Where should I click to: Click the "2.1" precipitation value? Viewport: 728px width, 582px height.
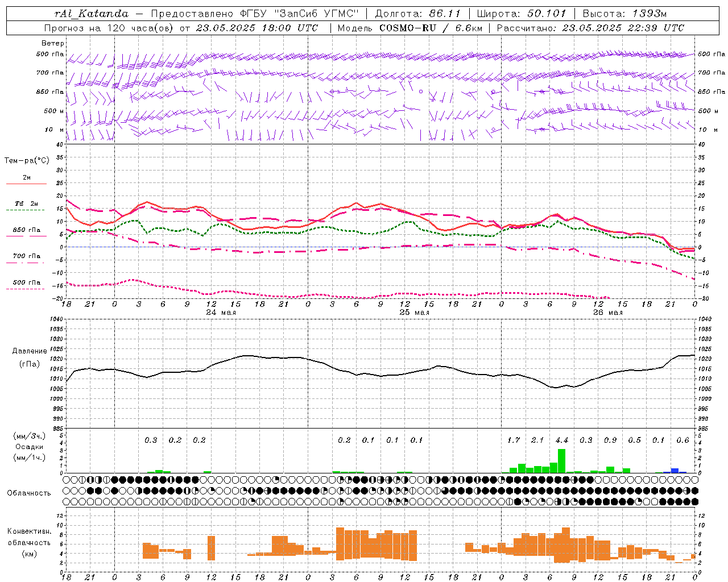point(537,440)
